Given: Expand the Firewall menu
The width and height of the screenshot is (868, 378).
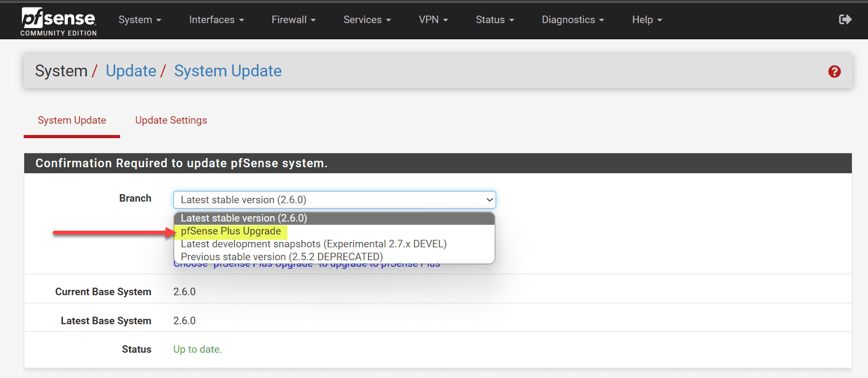Looking at the screenshot, I should pos(293,20).
